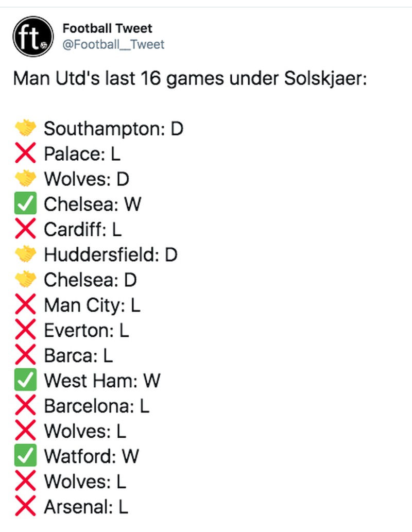Click the tweet headline about Solskjaer
The image size is (412, 532).
pyautogui.click(x=190, y=79)
